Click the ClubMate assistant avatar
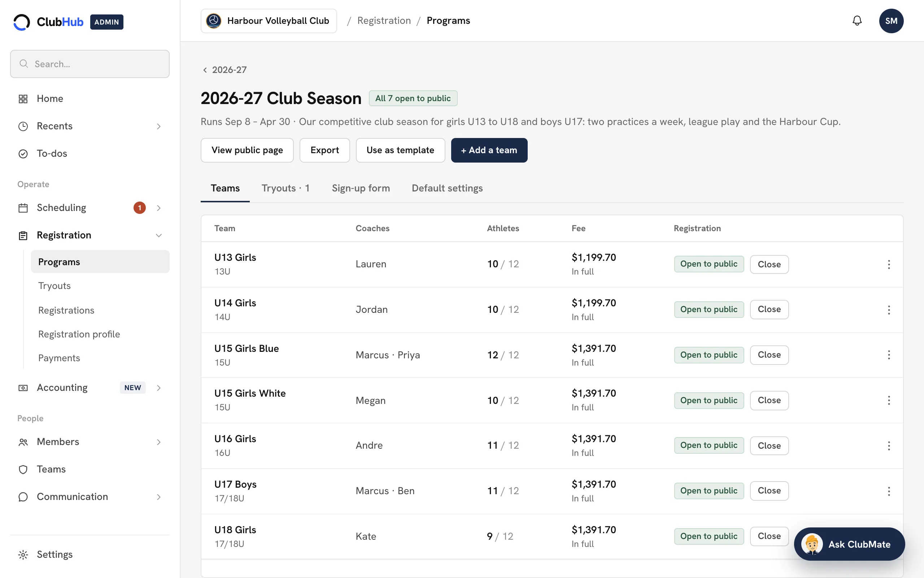Viewport: 924px width, 578px height. (812, 544)
